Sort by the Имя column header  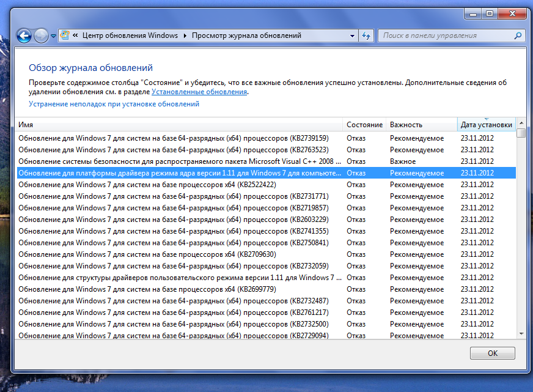[x=179, y=125]
